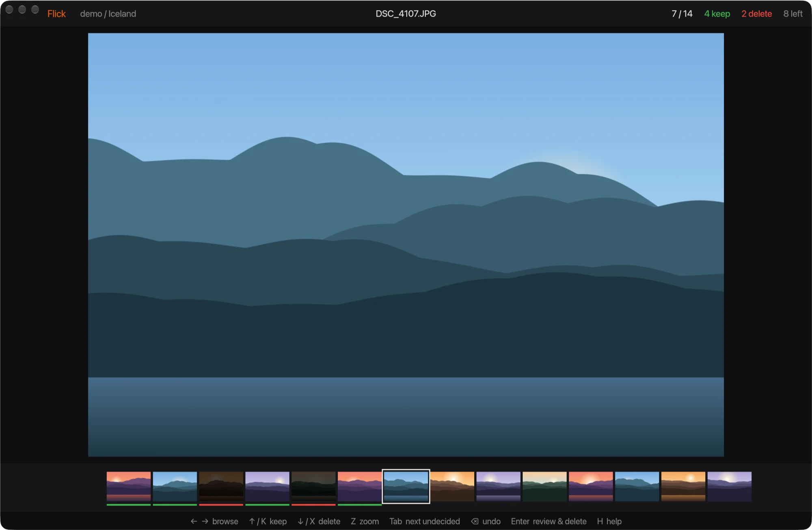Click the highlighted current thumbnail in filmstrip
The height and width of the screenshot is (530, 812).
406,487
